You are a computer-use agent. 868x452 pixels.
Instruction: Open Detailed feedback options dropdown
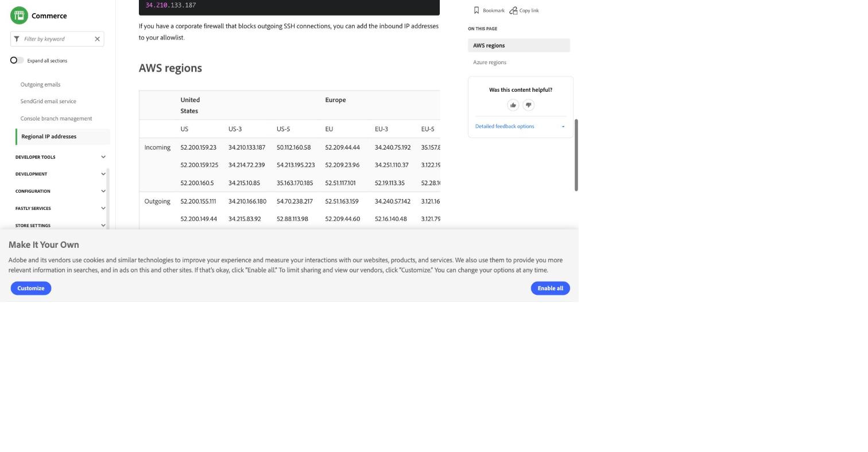coord(520,126)
